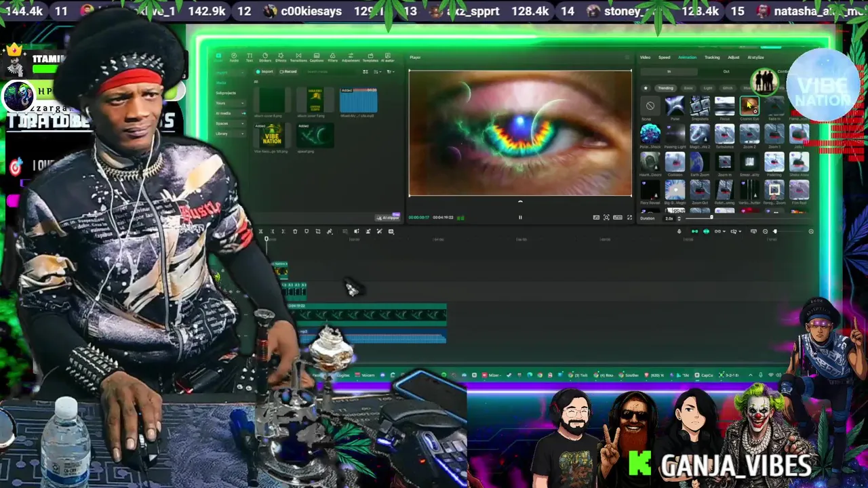Expand the AI media section in sidebar
Screen dimensions: 868x488
229,113
